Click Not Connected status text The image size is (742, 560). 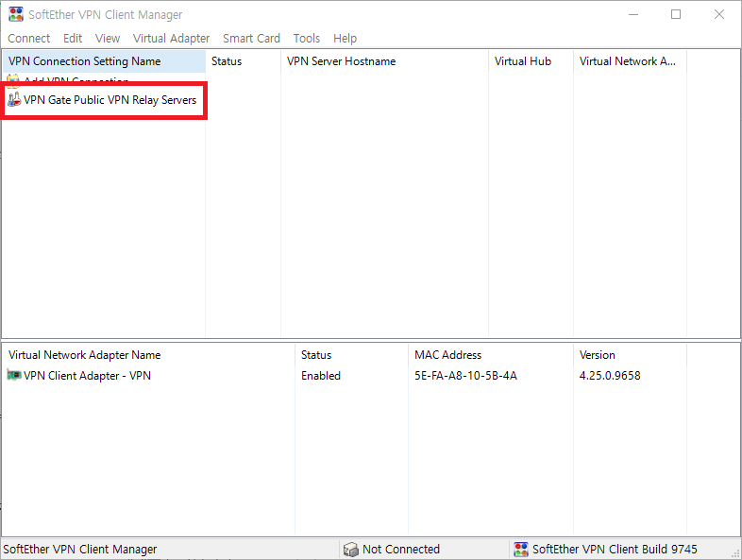pos(401,549)
